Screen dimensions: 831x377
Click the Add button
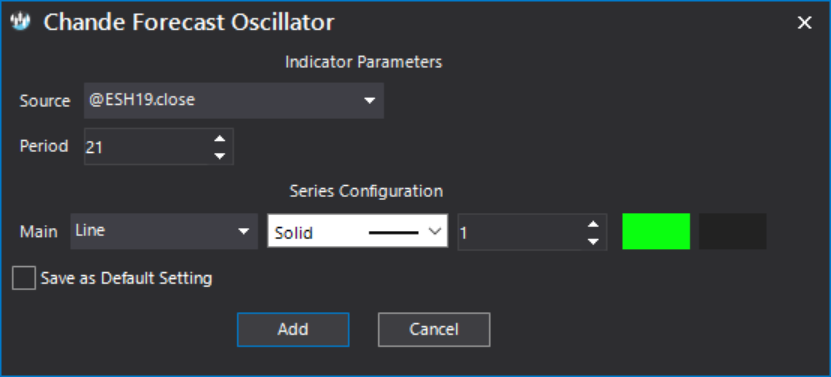point(293,329)
